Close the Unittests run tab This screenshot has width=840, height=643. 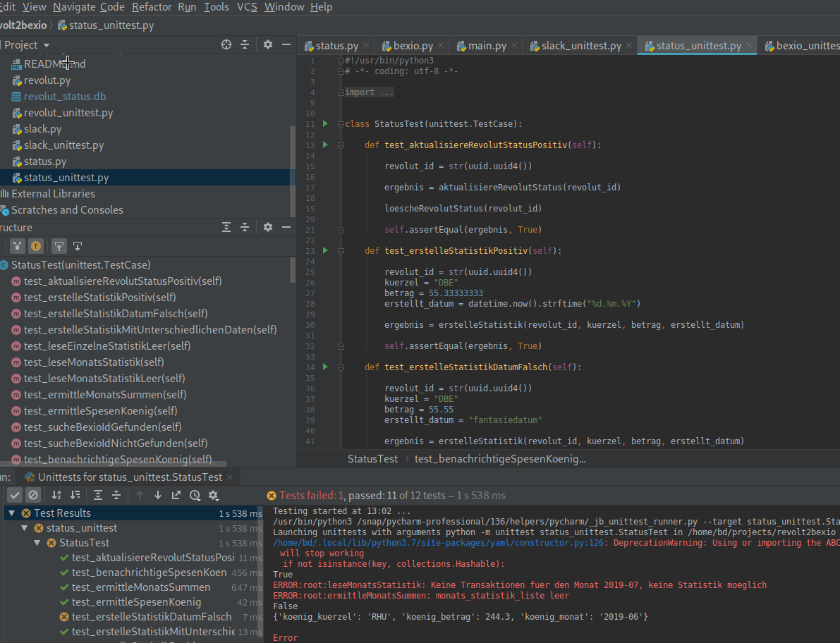pyautogui.click(x=230, y=477)
